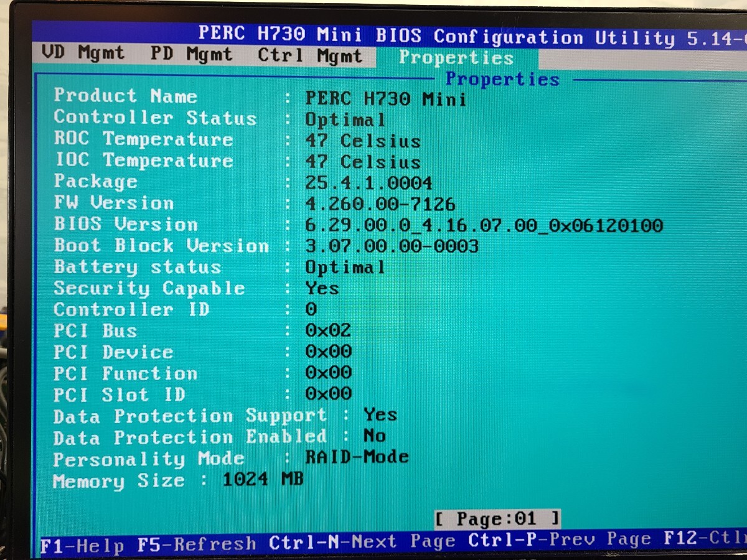Select the Memory Size value 1024 MB
This screenshot has height=560, width=747.
coord(263,480)
